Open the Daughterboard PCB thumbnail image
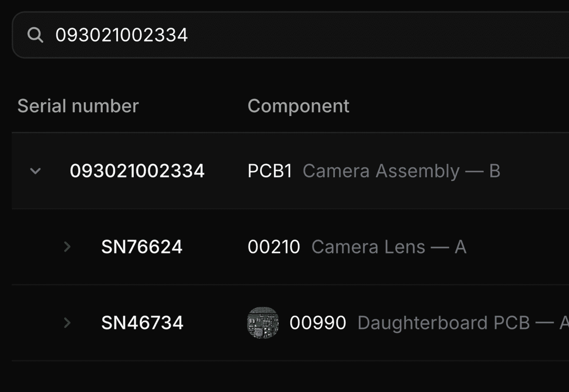The image size is (569, 392). click(263, 322)
